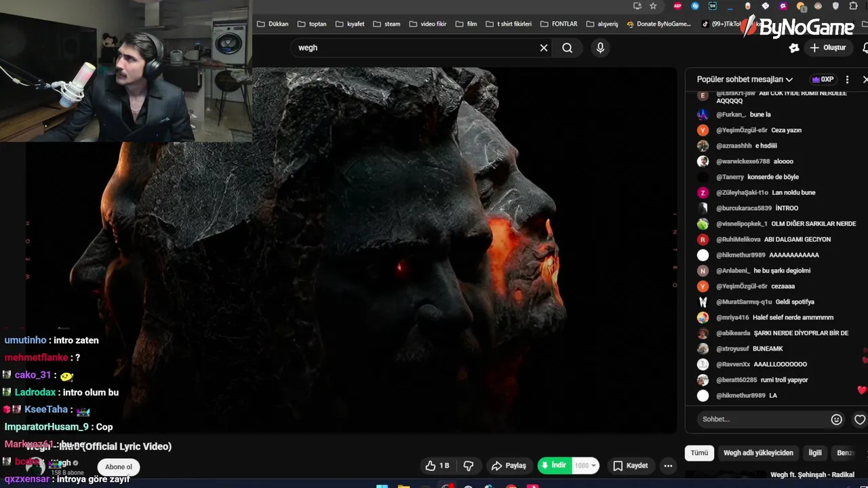Image resolution: width=868 pixels, height=488 pixels.
Task: Open the emoji picker in chat input
Action: tap(837, 420)
